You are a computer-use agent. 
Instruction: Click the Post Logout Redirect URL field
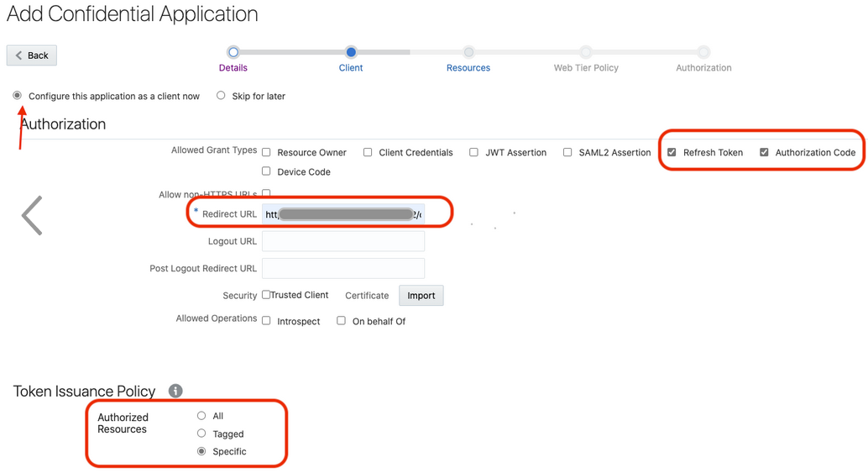coord(343,268)
